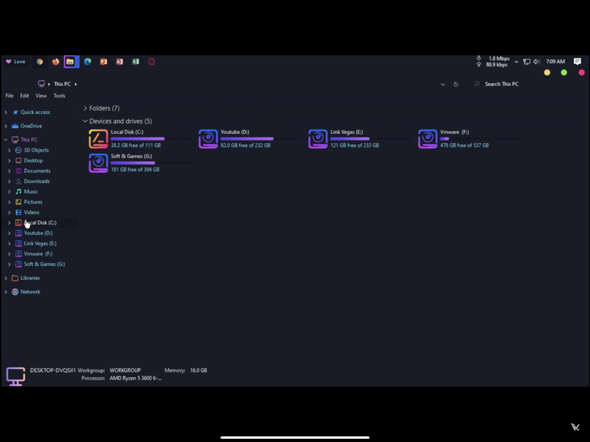This screenshot has width=590, height=442.
Task: Click the refresh icon beside the address bar
Action: (x=456, y=84)
